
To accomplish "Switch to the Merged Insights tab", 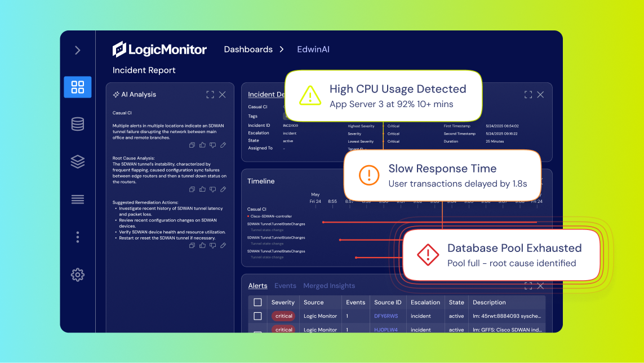I will click(329, 286).
